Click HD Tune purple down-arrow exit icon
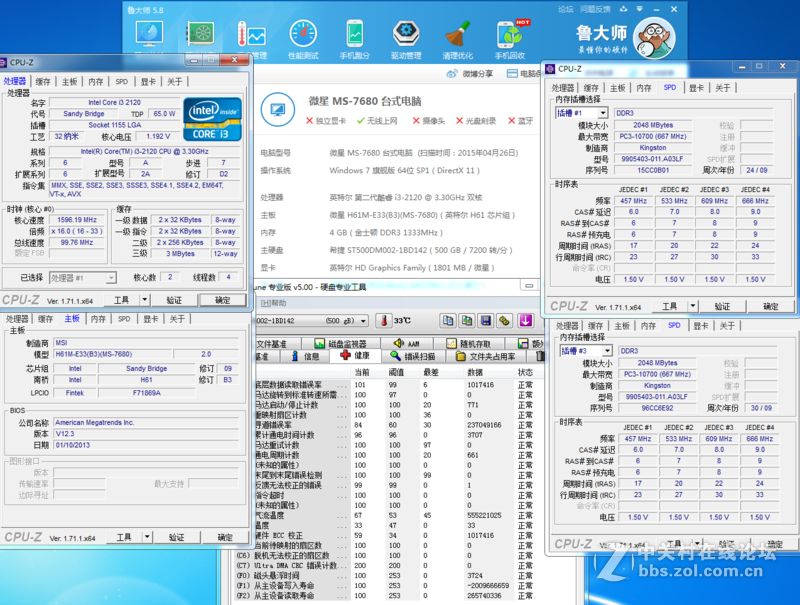The image size is (800, 605). pos(526,320)
